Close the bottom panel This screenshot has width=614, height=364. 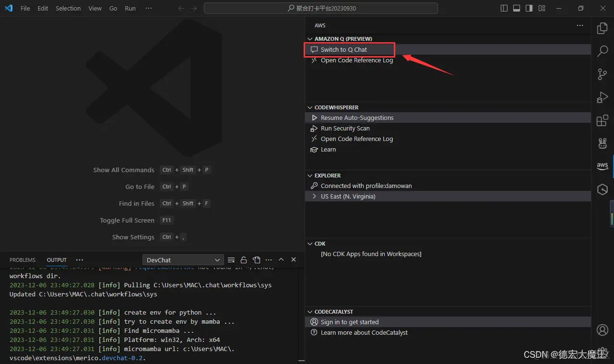pos(294,260)
